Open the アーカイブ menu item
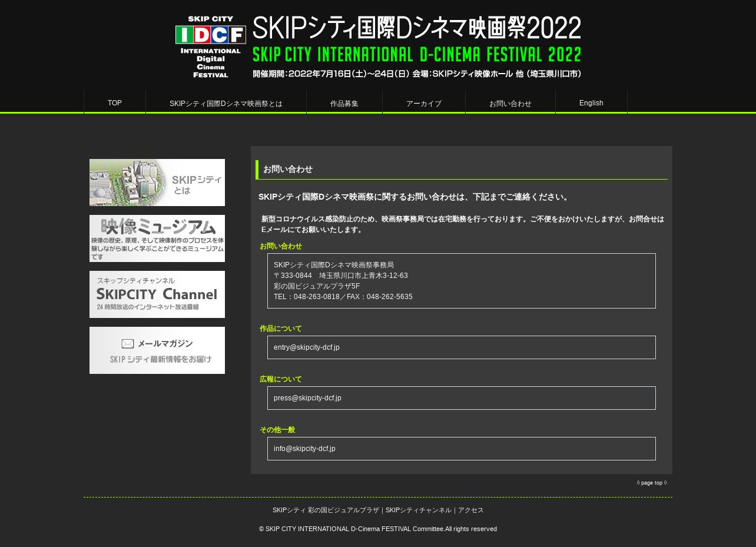Image resolution: width=756 pixels, height=547 pixels. pyautogui.click(x=424, y=104)
